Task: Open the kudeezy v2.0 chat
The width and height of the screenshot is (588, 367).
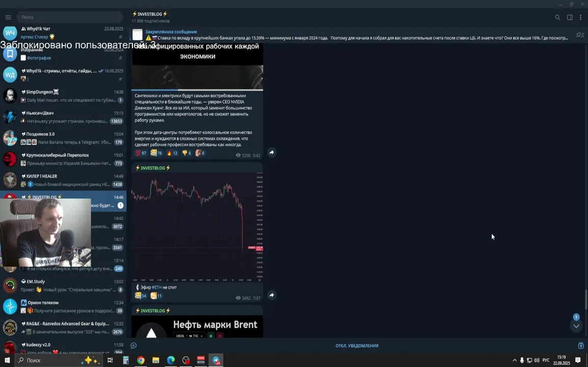Action: tap(63, 347)
